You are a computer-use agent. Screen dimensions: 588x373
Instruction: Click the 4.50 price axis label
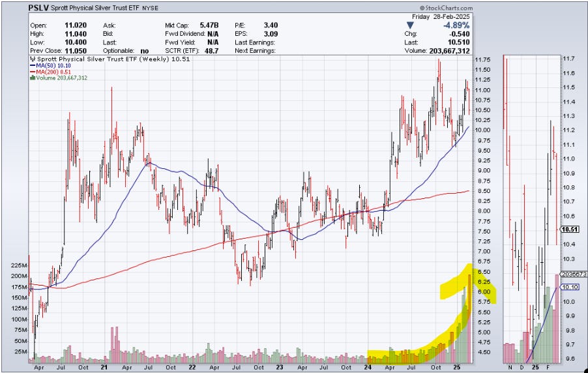(482, 352)
